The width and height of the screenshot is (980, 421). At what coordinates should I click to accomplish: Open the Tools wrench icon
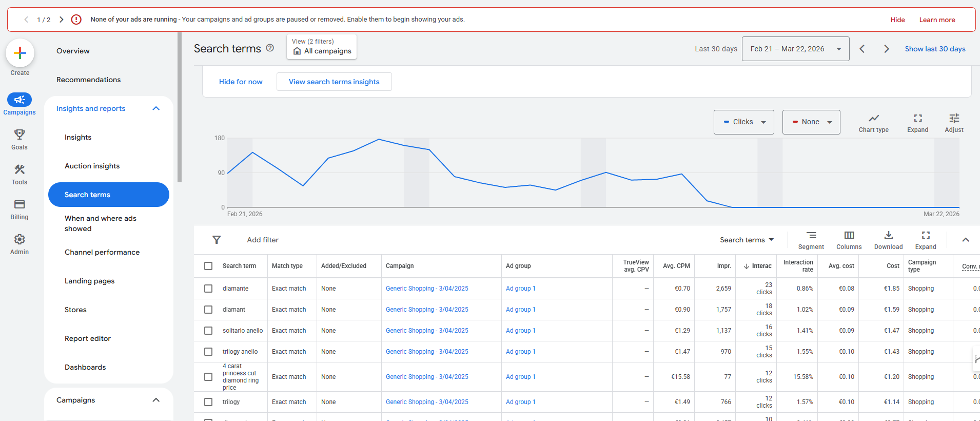pyautogui.click(x=19, y=169)
